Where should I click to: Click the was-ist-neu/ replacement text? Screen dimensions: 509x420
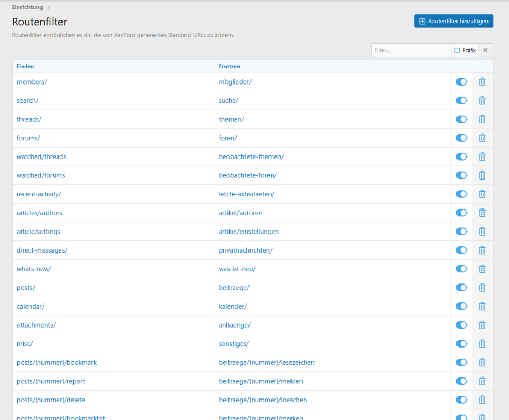237,269
